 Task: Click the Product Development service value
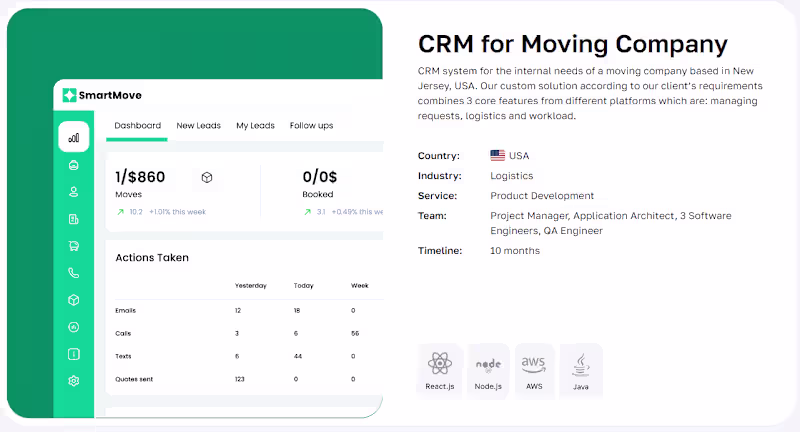tap(542, 196)
